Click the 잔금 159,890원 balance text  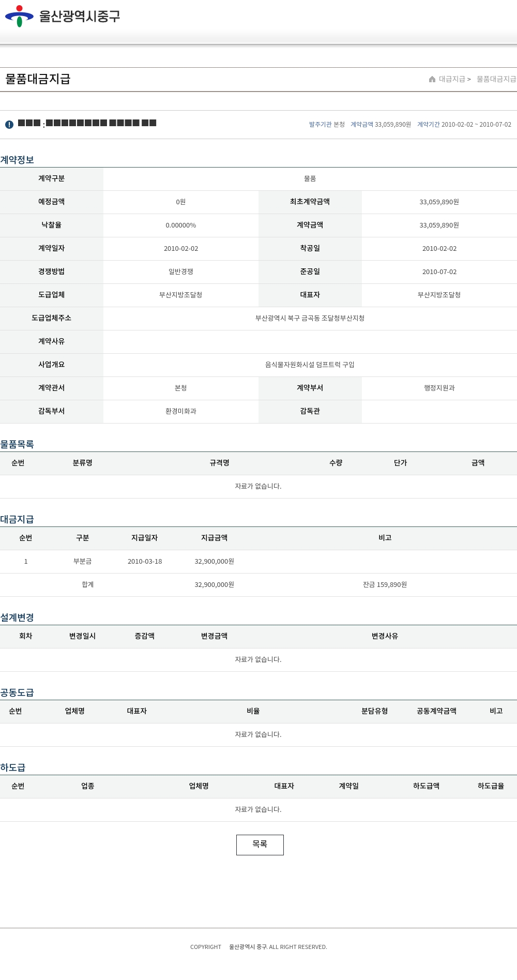coord(385,584)
